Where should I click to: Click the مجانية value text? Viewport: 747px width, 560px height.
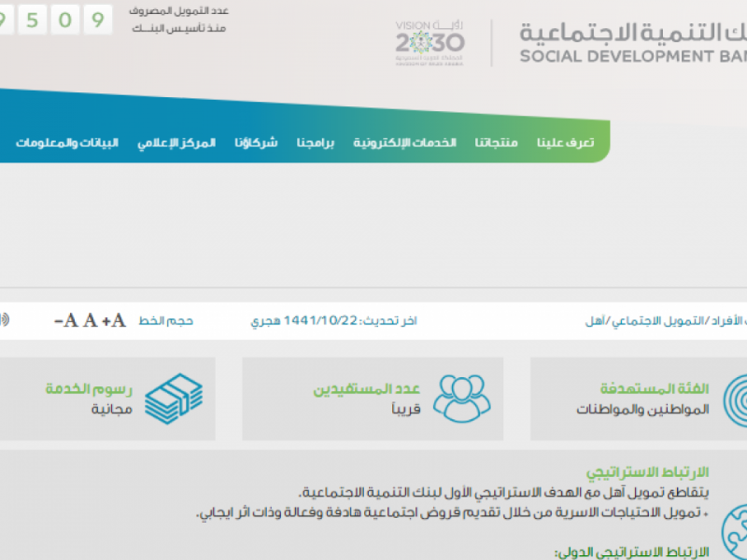(112, 409)
